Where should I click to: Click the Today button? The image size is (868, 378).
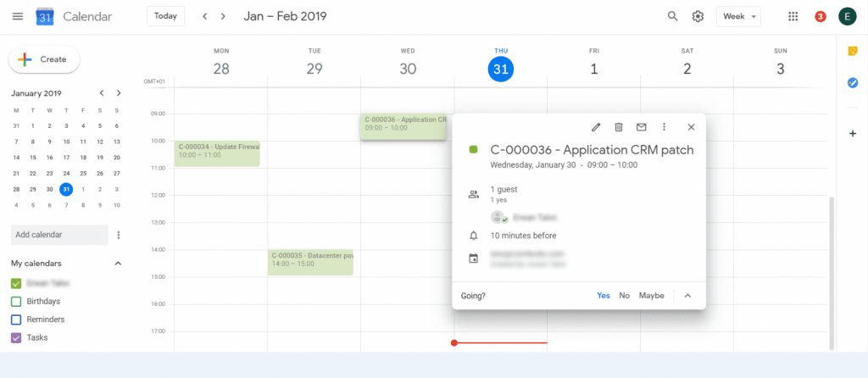165,16
